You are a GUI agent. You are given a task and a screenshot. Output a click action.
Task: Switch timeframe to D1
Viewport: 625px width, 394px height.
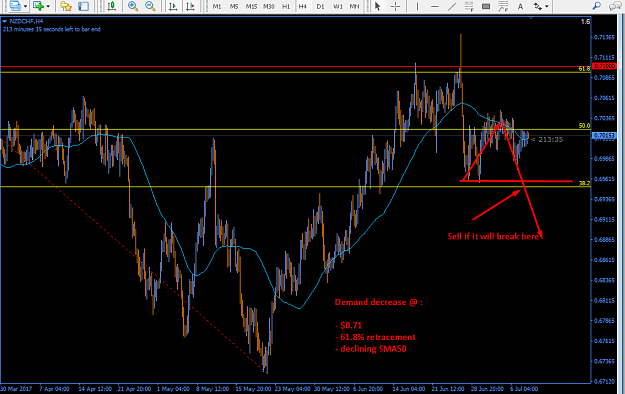(x=320, y=6)
